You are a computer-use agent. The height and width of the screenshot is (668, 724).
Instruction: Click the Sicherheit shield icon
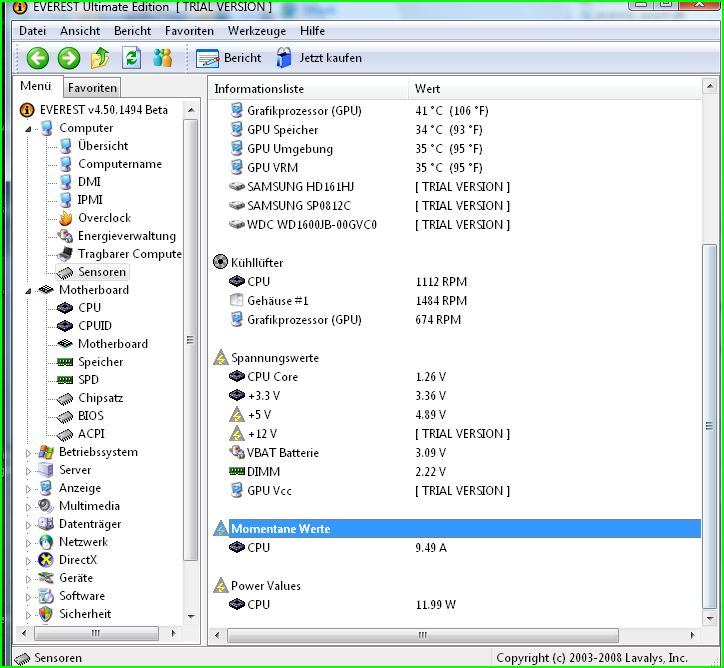(x=46, y=614)
